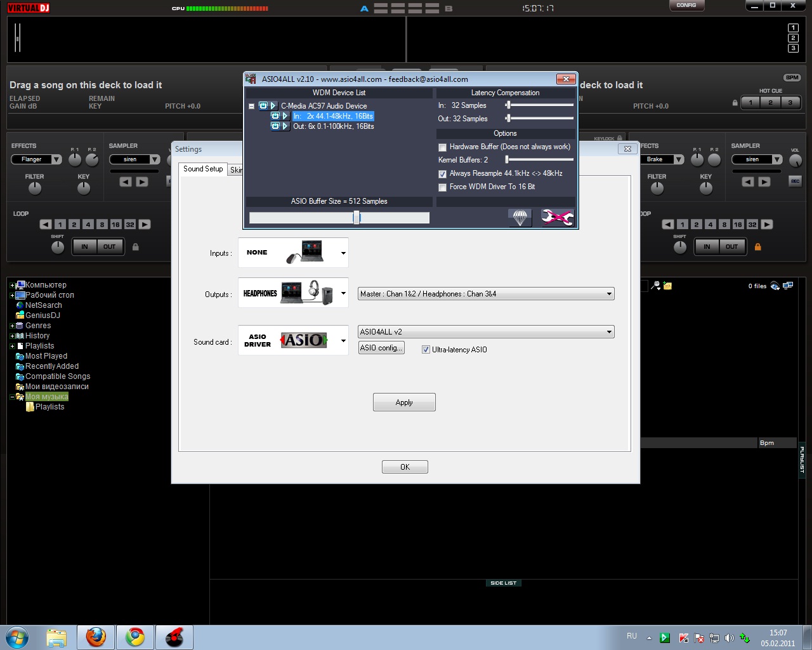This screenshot has width=812, height=650.
Task: Click right deck hot cue 3 button
Action: point(790,102)
